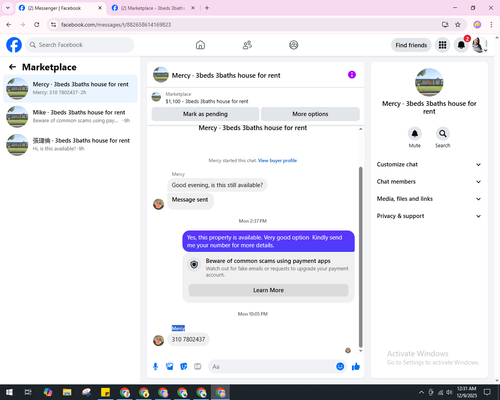Record a voice clip with microphone icon
Viewport: 500px width, 400px height.
(155, 367)
